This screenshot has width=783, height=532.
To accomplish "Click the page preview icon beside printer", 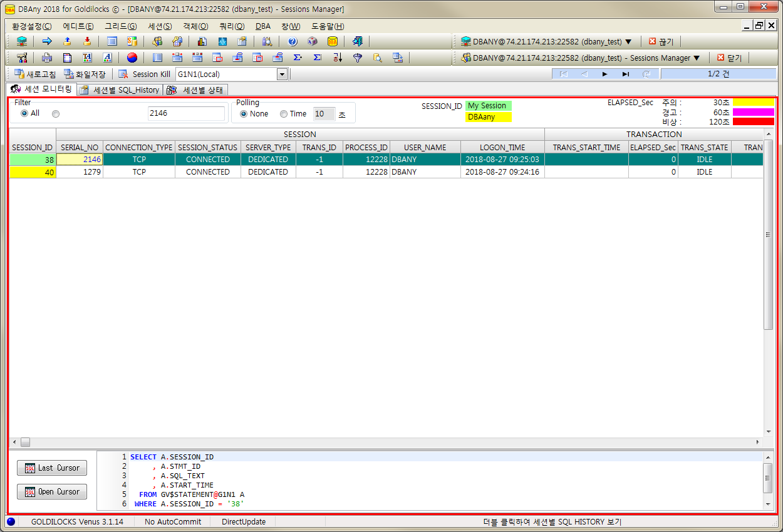I will pos(67,58).
